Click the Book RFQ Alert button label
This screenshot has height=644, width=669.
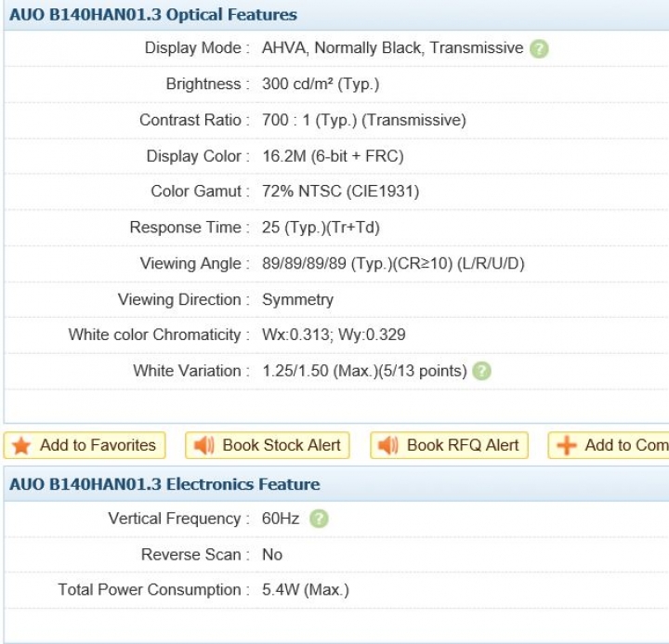463,445
